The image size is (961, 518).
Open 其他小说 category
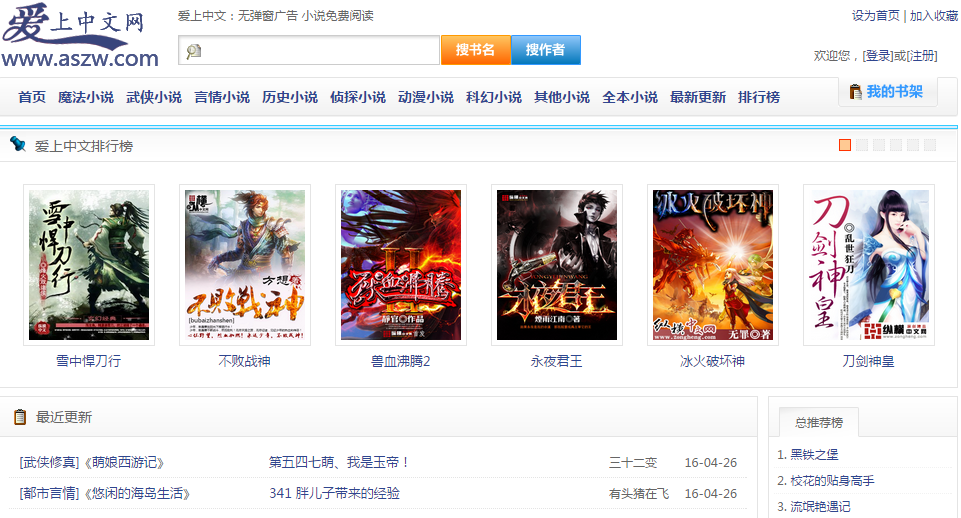(x=562, y=97)
